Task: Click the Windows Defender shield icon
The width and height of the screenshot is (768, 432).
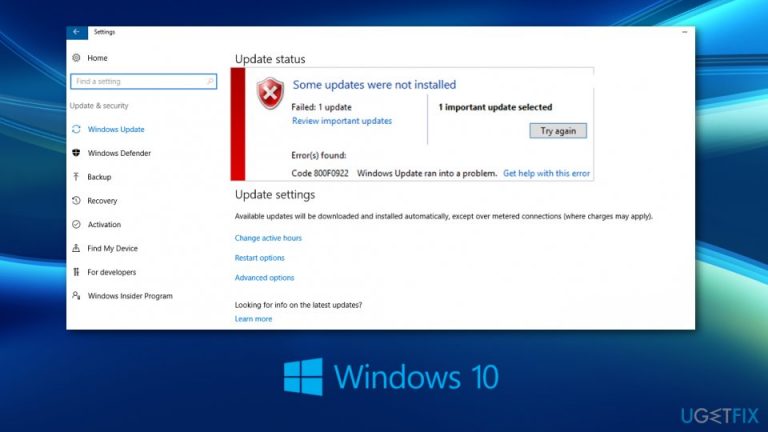Action: tap(76, 153)
